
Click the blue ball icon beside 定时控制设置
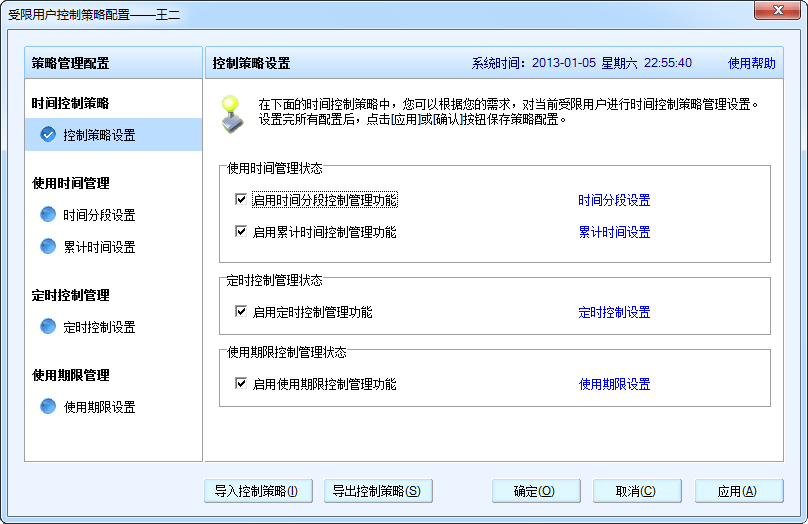(48, 327)
